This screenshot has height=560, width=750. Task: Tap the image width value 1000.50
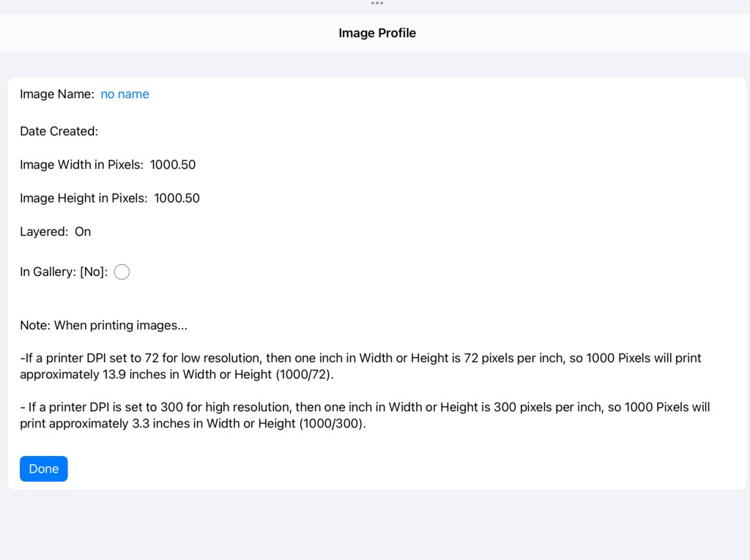[x=173, y=165]
